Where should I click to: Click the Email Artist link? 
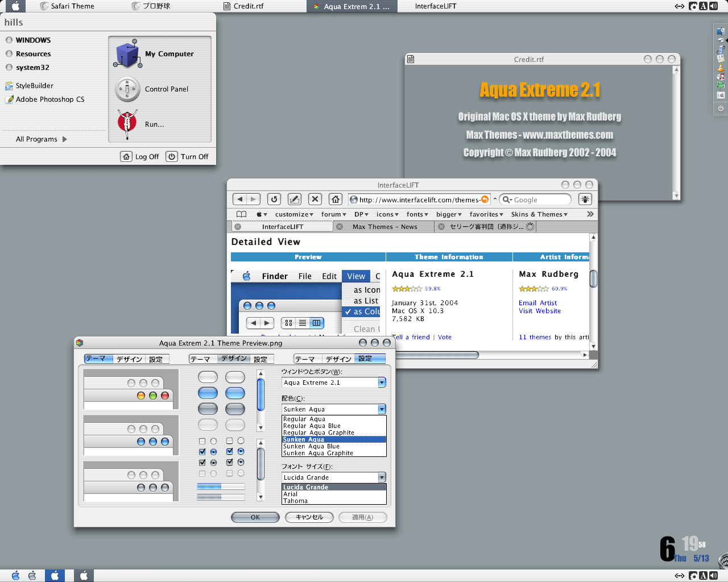coord(537,303)
